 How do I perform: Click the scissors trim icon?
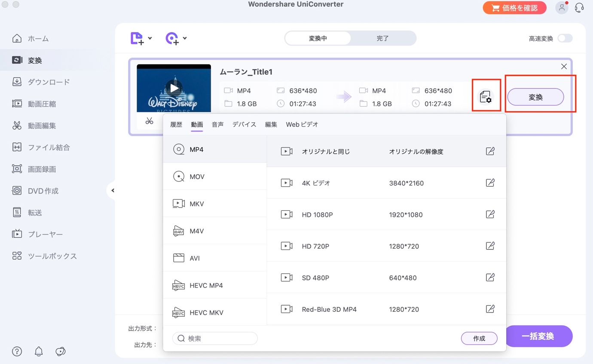[149, 121]
